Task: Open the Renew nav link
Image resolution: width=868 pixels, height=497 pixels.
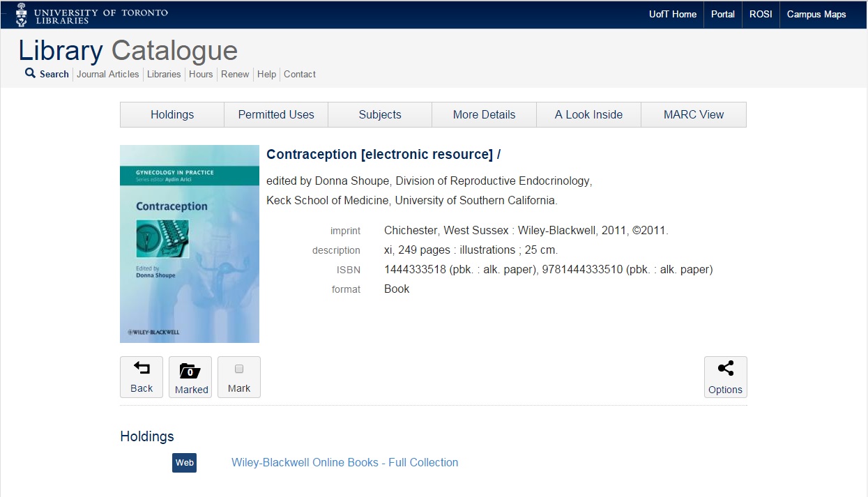Action: click(x=235, y=74)
